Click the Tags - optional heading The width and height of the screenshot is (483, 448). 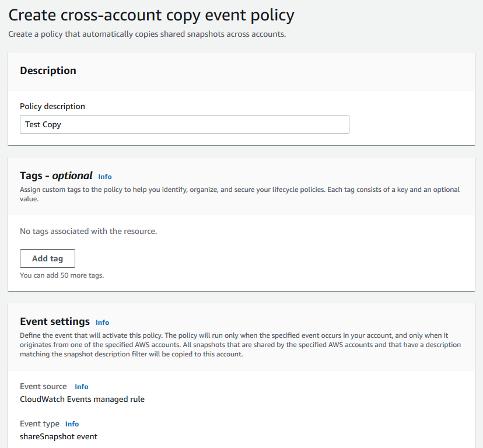click(x=55, y=176)
